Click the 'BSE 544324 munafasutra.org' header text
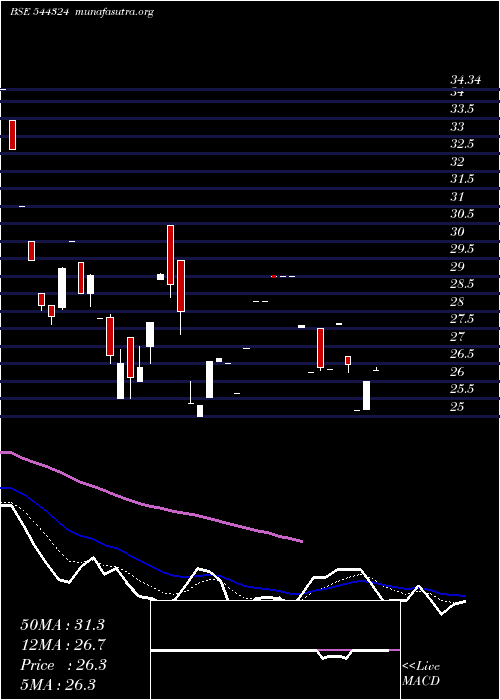Viewport: 500px width, 700px height. tap(82, 12)
